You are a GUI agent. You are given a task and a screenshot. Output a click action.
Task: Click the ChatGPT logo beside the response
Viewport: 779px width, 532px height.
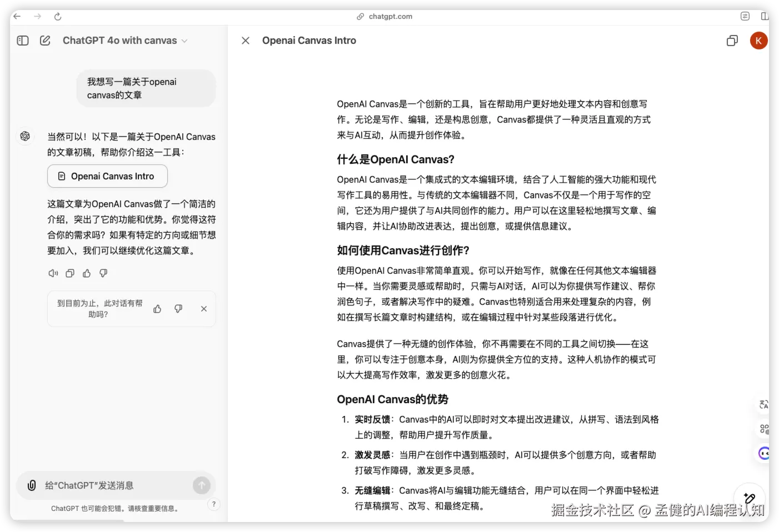click(25, 136)
